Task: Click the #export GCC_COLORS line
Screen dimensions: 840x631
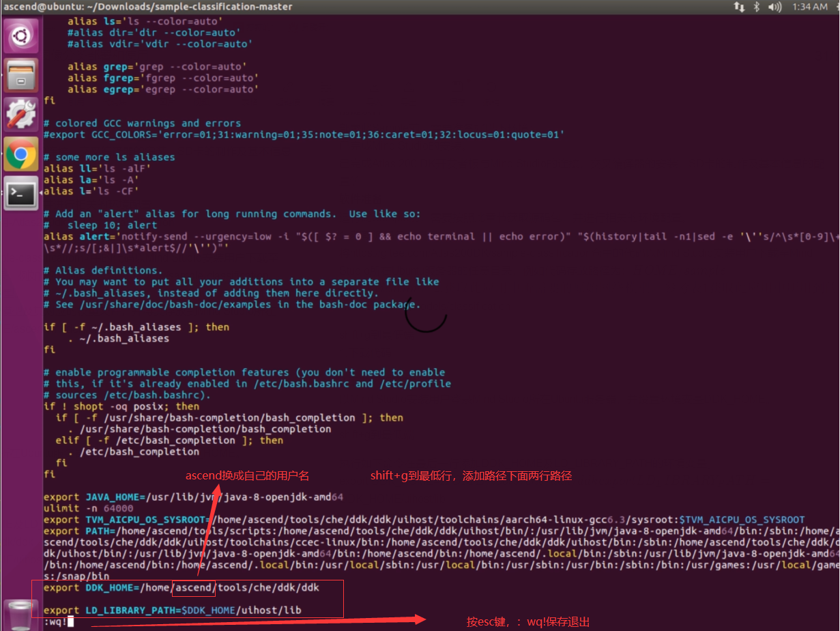Action: tap(304, 135)
